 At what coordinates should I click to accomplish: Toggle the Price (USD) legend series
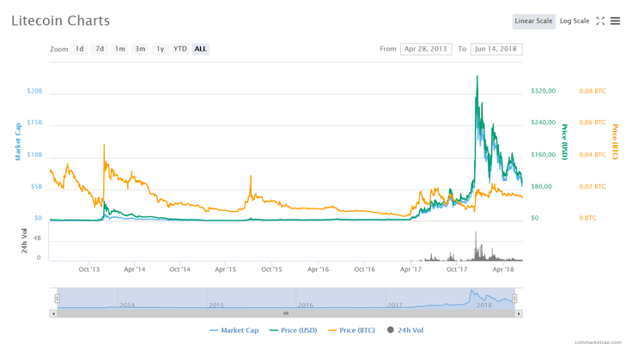pos(294,330)
